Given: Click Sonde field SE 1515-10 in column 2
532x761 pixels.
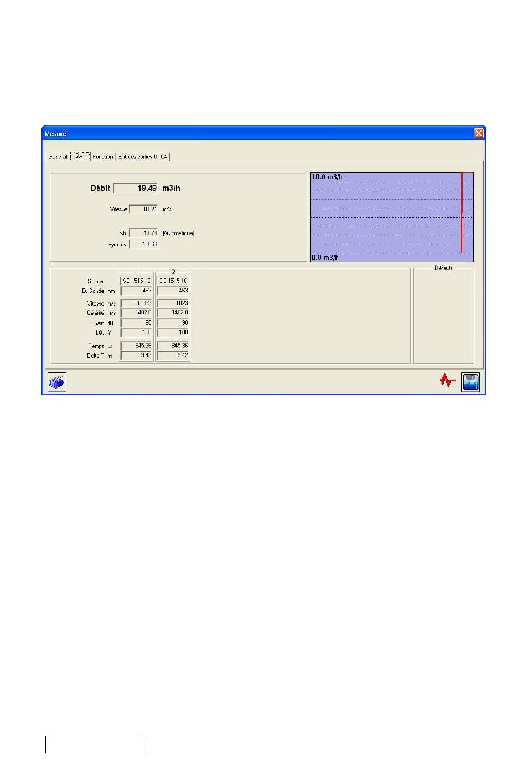Looking at the screenshot, I should (173, 281).
